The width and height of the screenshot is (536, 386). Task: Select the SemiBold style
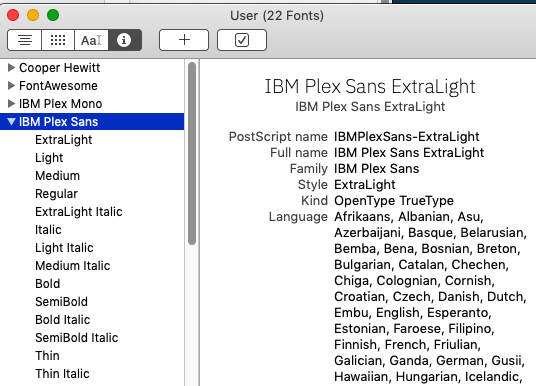[x=62, y=302]
